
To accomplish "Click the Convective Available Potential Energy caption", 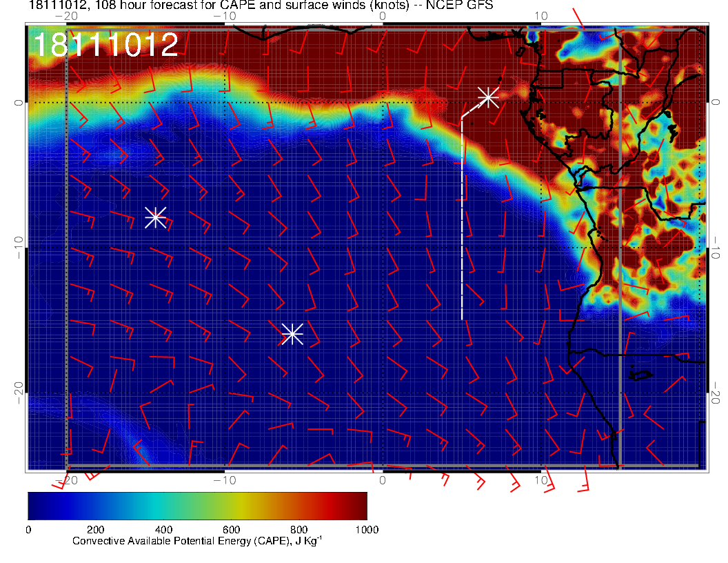I will tap(197, 541).
